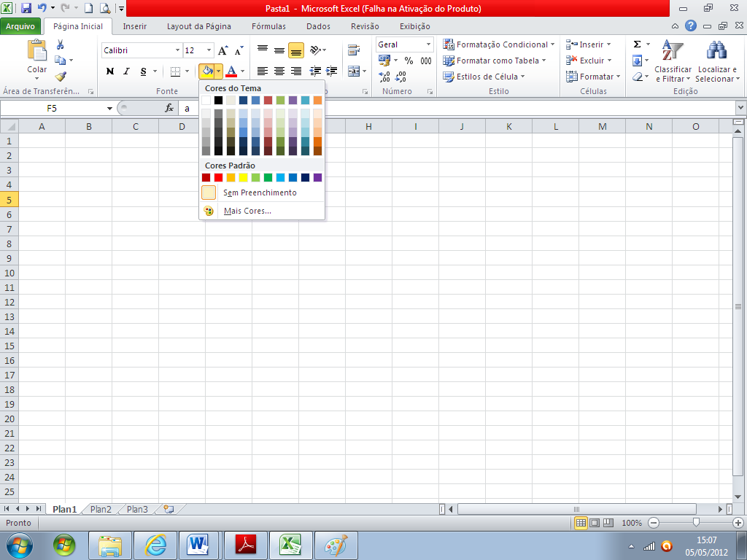Toggle top vertical alignment
Image resolution: width=747 pixels, height=560 pixels.
[x=263, y=50]
